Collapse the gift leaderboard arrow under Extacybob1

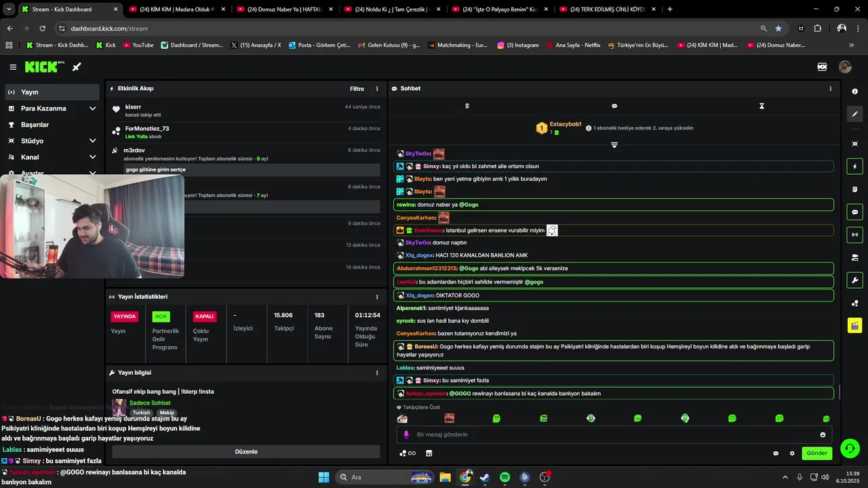coord(614,144)
